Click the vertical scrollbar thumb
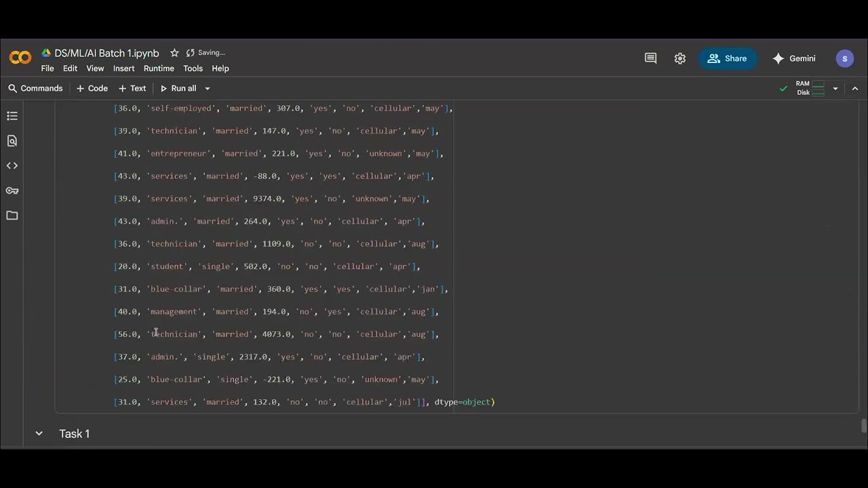This screenshot has width=868, height=488. point(863,426)
